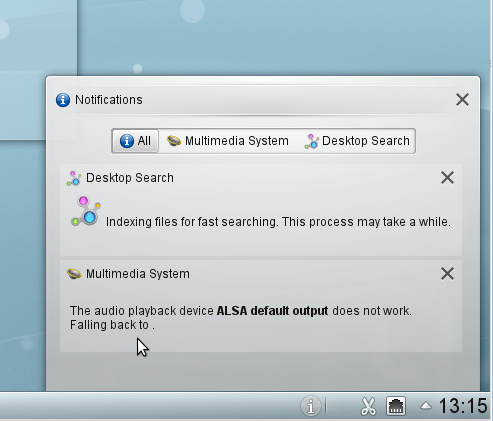Dismiss the Desktop Search notification

tap(447, 178)
